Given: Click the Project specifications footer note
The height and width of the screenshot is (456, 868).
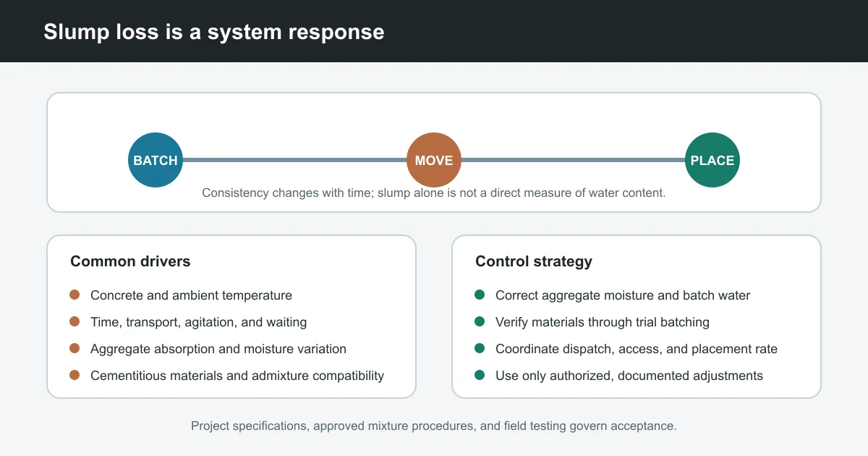Looking at the screenshot, I should coord(434,426).
